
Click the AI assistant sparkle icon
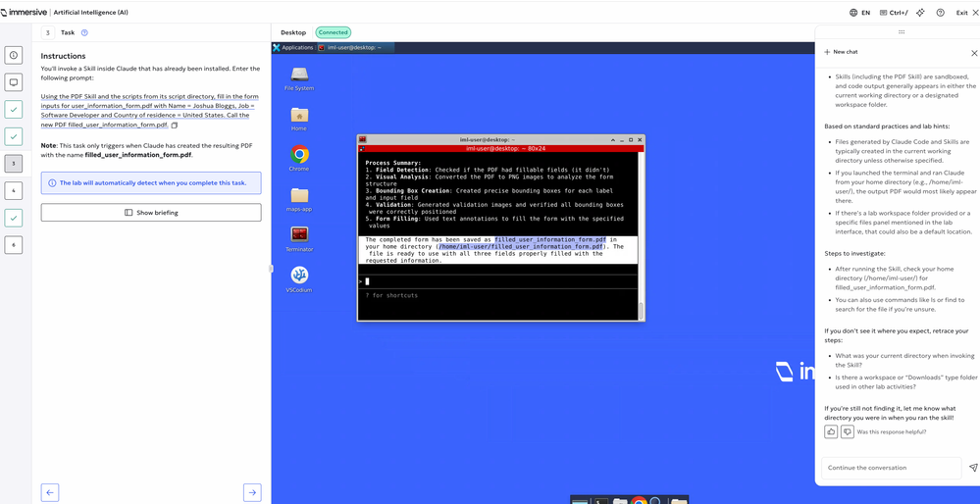pos(919,13)
